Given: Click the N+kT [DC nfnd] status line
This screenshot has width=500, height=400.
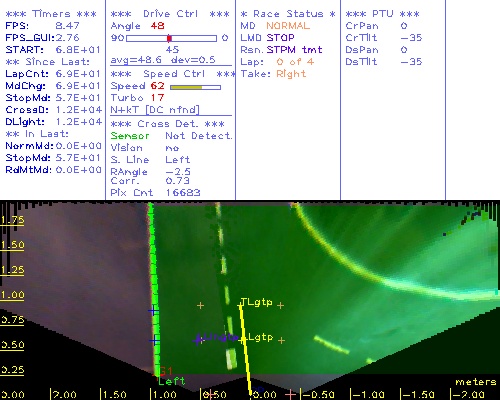Looking at the screenshot, I should click(x=155, y=110).
